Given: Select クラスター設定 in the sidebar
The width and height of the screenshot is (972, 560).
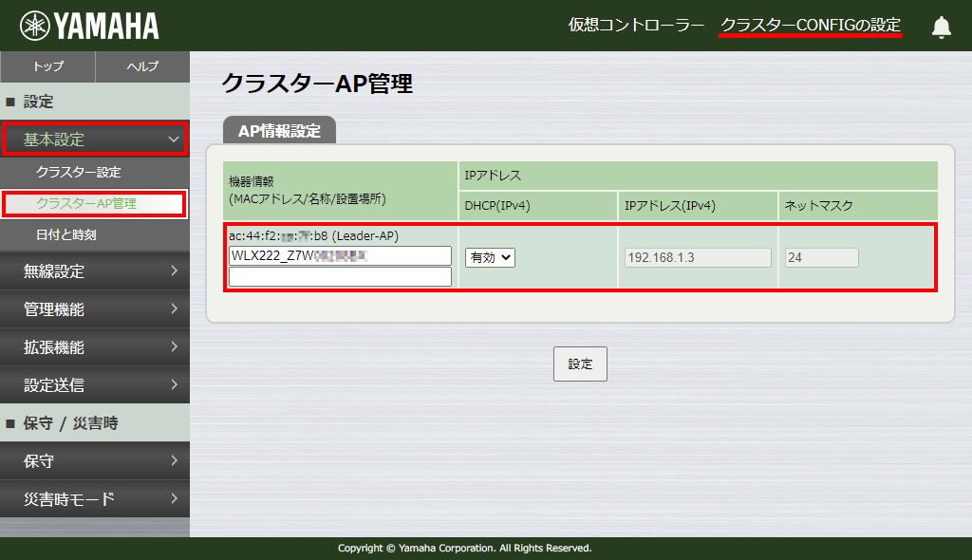Looking at the screenshot, I should click(x=94, y=172).
